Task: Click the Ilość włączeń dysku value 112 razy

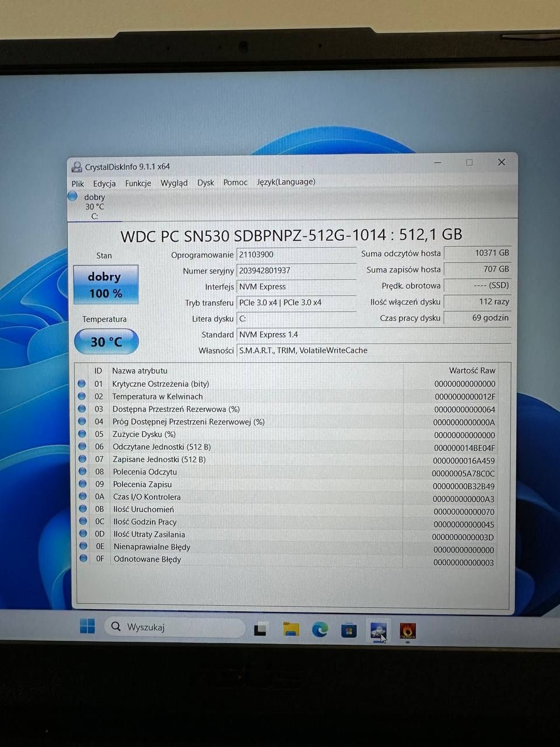Action: [x=477, y=302]
